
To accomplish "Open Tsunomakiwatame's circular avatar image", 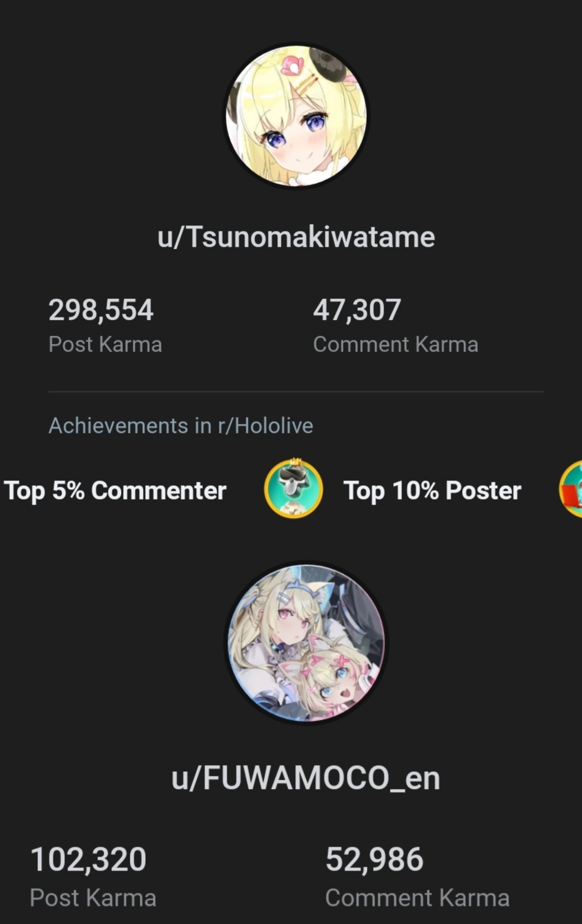I will pyautogui.click(x=296, y=116).
